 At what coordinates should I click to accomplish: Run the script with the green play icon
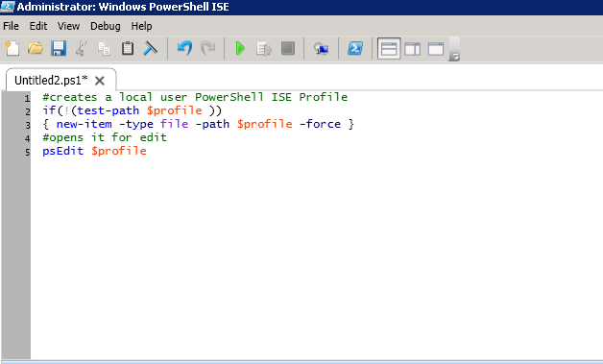tap(240, 48)
